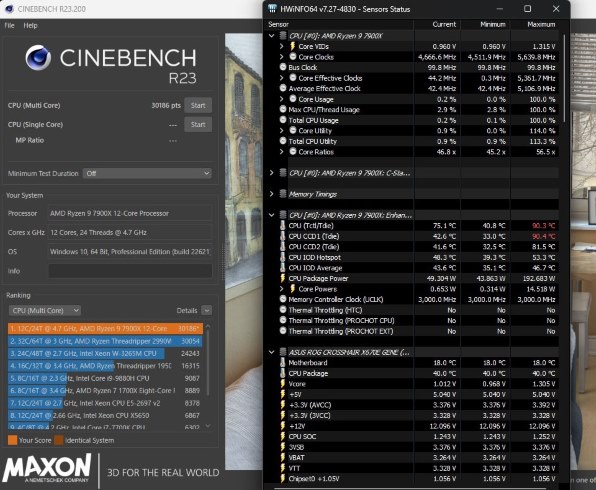
Task: Click the icon next to Max CPU/Thread Usage
Action: (283, 109)
